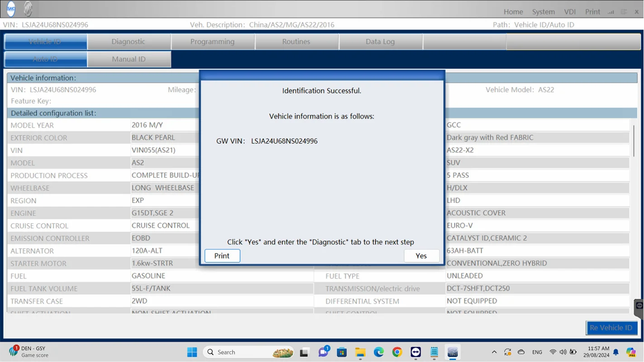Screen dimensions: 644x362
Task: Click the Re Vehicle ID button
Action: 612,328
